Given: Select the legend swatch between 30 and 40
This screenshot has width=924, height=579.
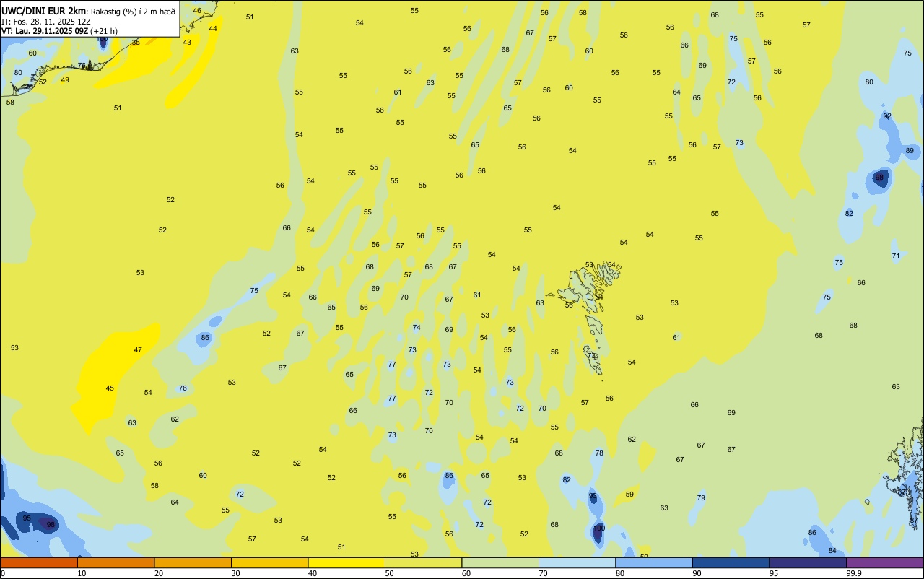Looking at the screenshot, I should [x=269, y=562].
